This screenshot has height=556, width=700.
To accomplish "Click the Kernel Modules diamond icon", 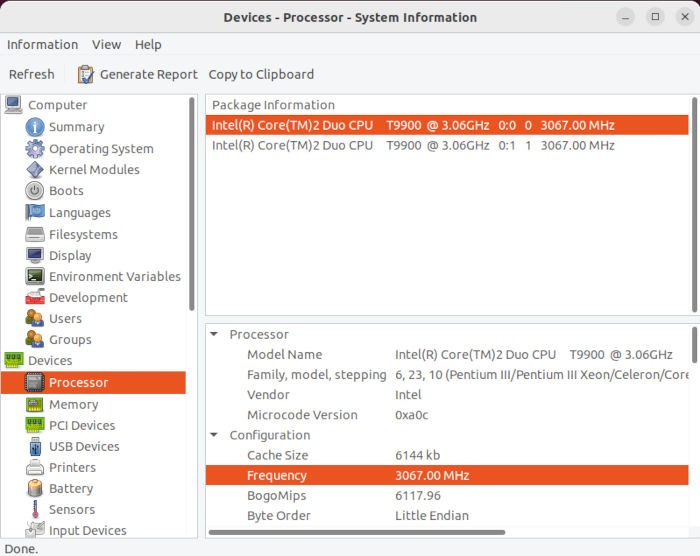I will (x=35, y=170).
